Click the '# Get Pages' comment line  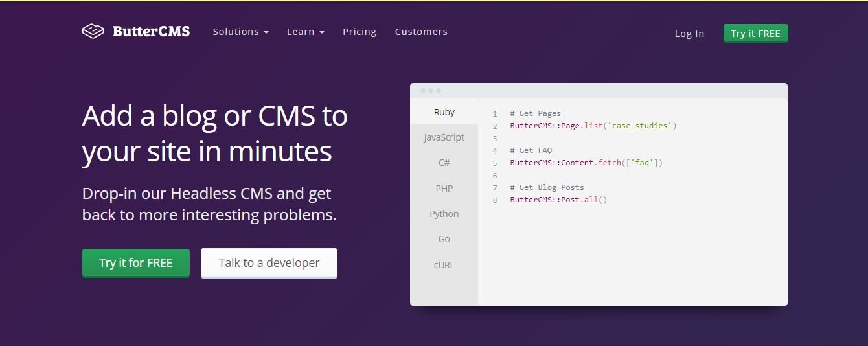(535, 113)
